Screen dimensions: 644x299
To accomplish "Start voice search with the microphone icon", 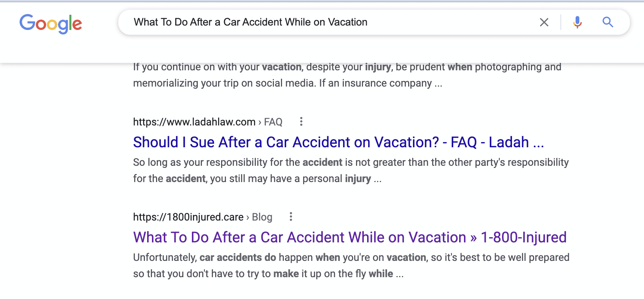I will pos(577,22).
